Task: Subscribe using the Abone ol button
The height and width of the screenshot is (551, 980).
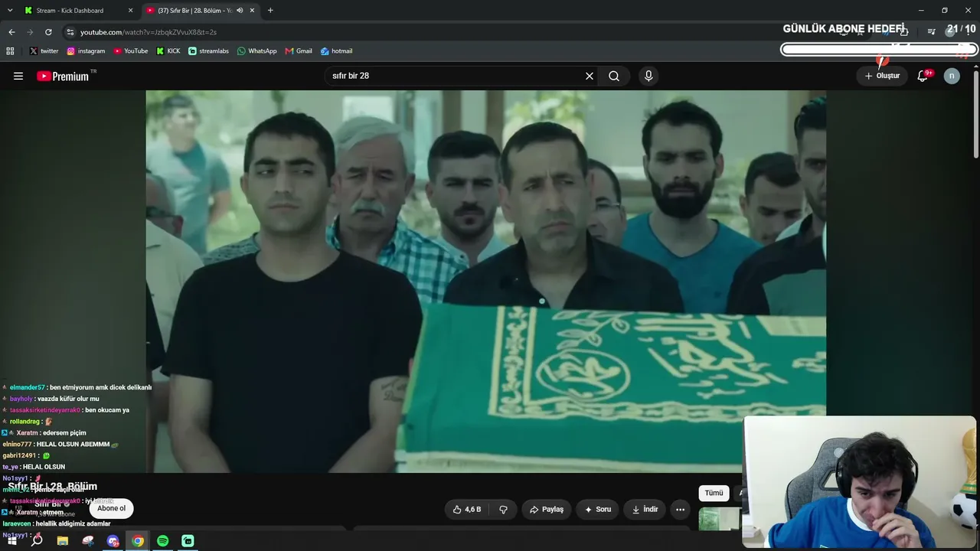Action: coord(111,508)
